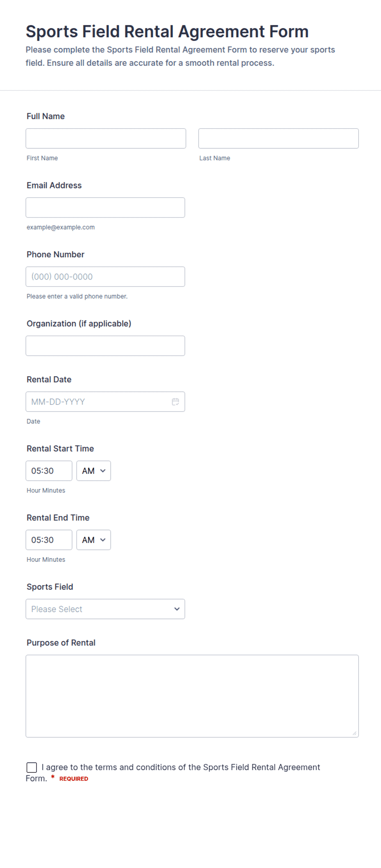Image resolution: width=381 pixels, height=868 pixels.
Task: Activate the Phone Number input field
Action: coord(105,277)
